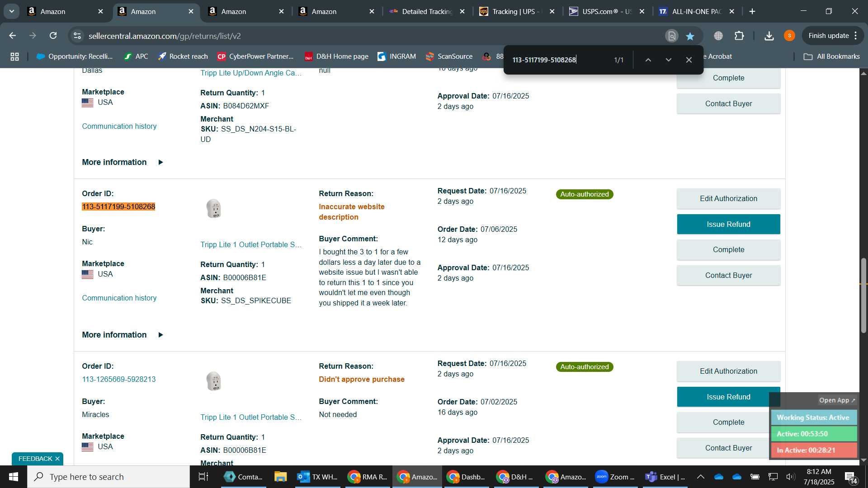The width and height of the screenshot is (868, 488).
Task: Open the Chrome downloads icon
Action: pyautogui.click(x=769, y=36)
